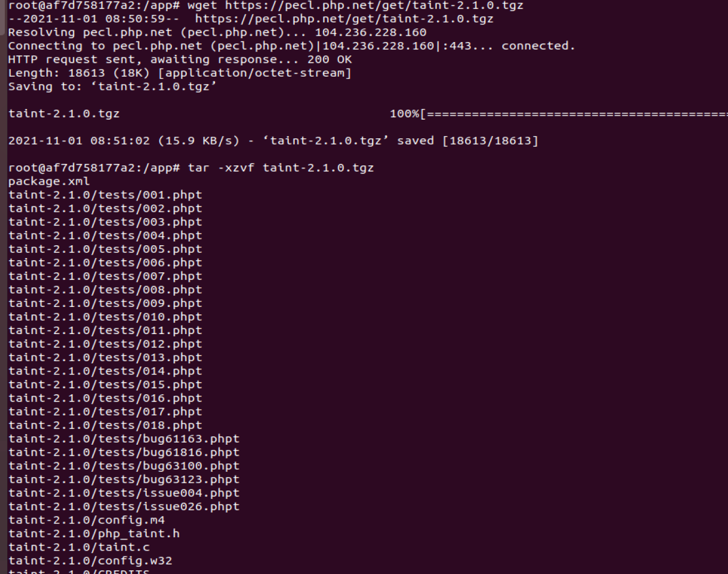This screenshot has width=728, height=574.
Task: Click the taint-2.1.0/config.w32 line
Action: [x=90, y=561]
